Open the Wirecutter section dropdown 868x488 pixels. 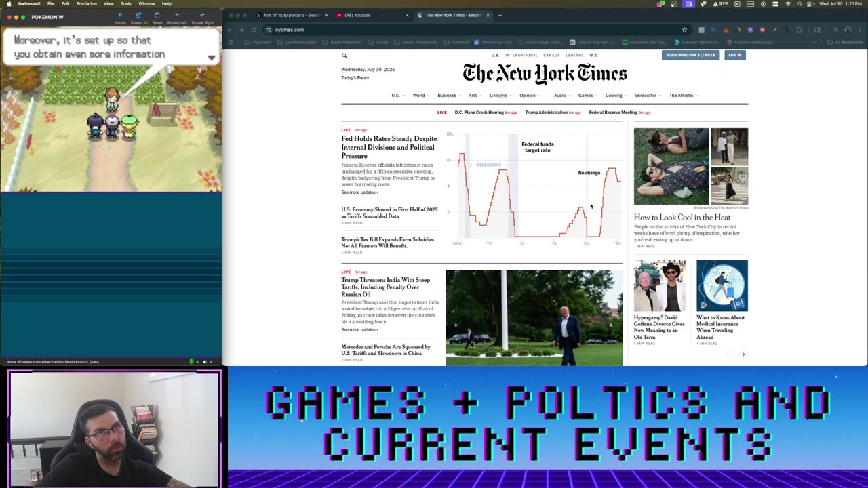tap(648, 96)
